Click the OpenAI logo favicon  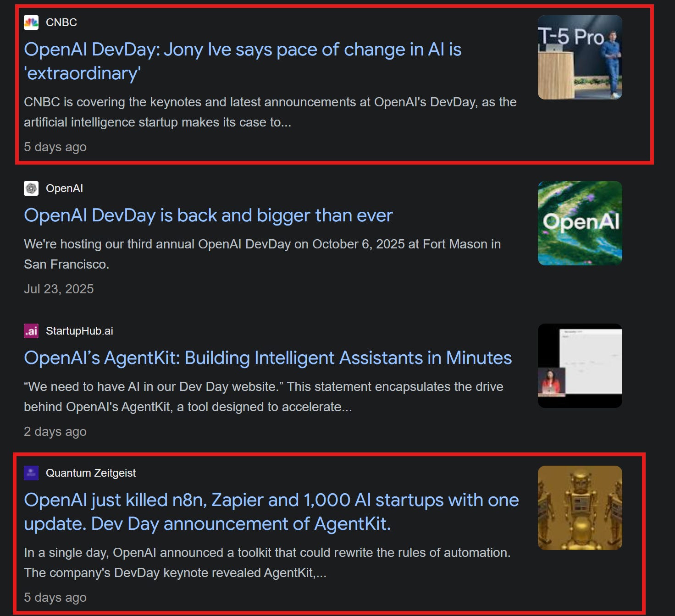point(31,188)
